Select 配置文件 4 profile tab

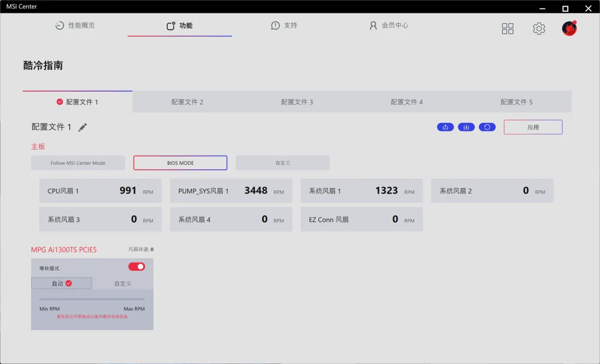(x=407, y=102)
